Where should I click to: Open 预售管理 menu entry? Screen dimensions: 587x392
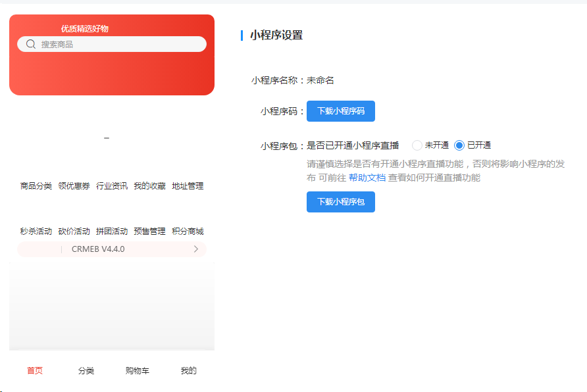(x=150, y=231)
